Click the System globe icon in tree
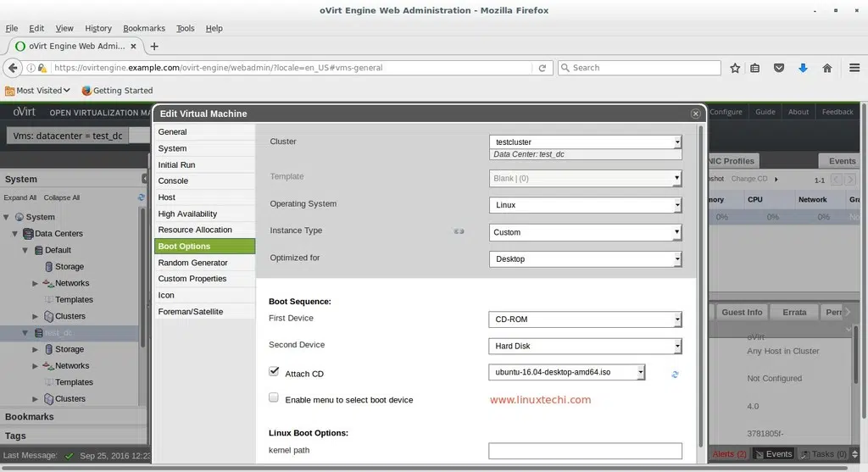 19,217
